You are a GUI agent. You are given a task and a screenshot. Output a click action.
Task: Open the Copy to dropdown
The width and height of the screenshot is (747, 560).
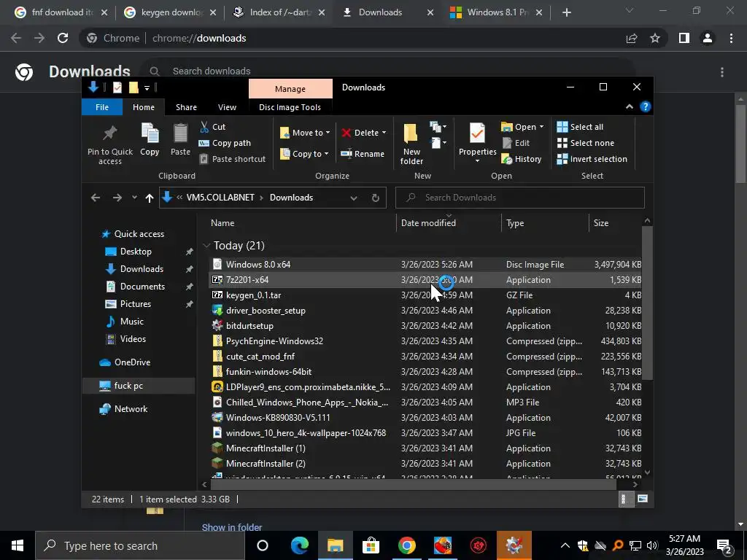[305, 154]
